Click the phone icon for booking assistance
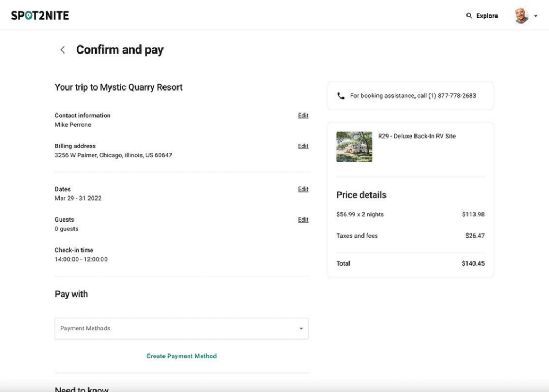549x392 pixels. point(340,95)
